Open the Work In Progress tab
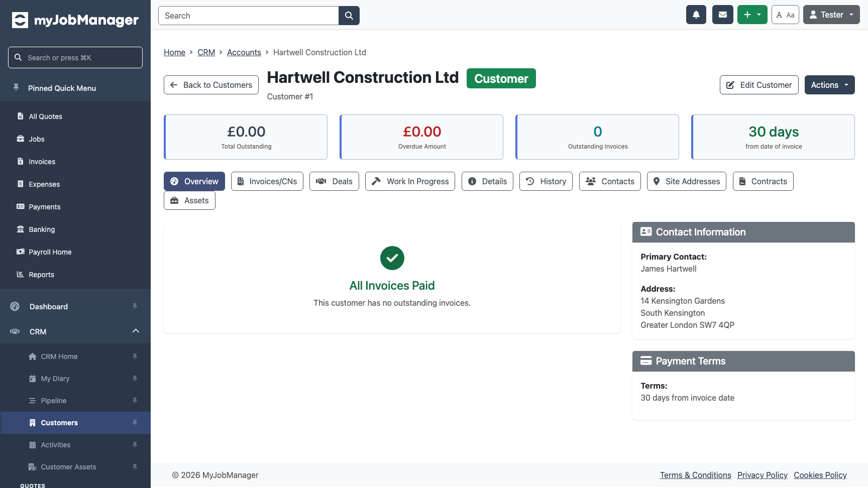 [x=410, y=181]
